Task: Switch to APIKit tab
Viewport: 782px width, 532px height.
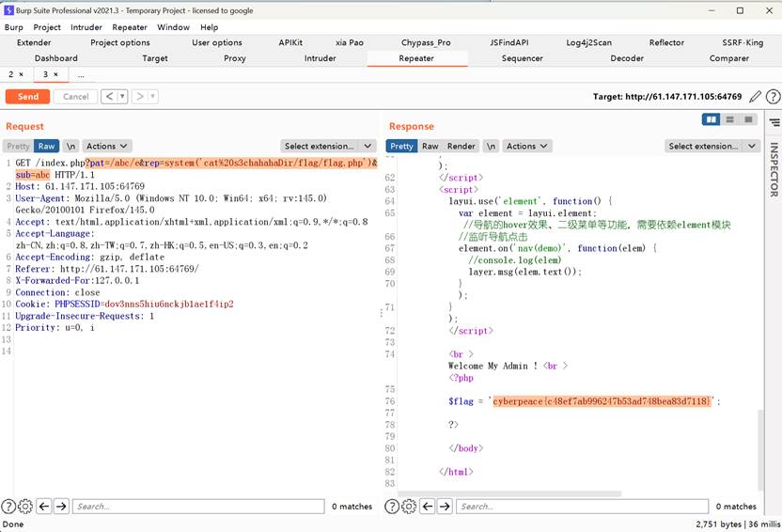Action: click(x=290, y=42)
